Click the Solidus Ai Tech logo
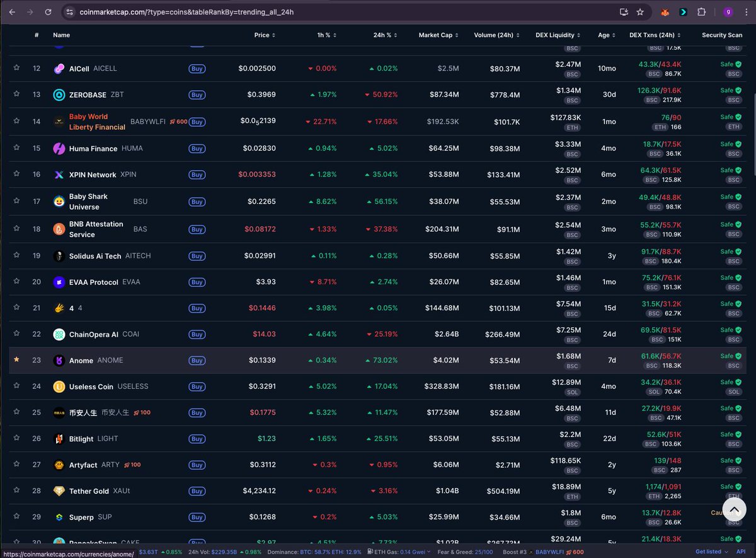The height and width of the screenshot is (558, 756). (59, 256)
